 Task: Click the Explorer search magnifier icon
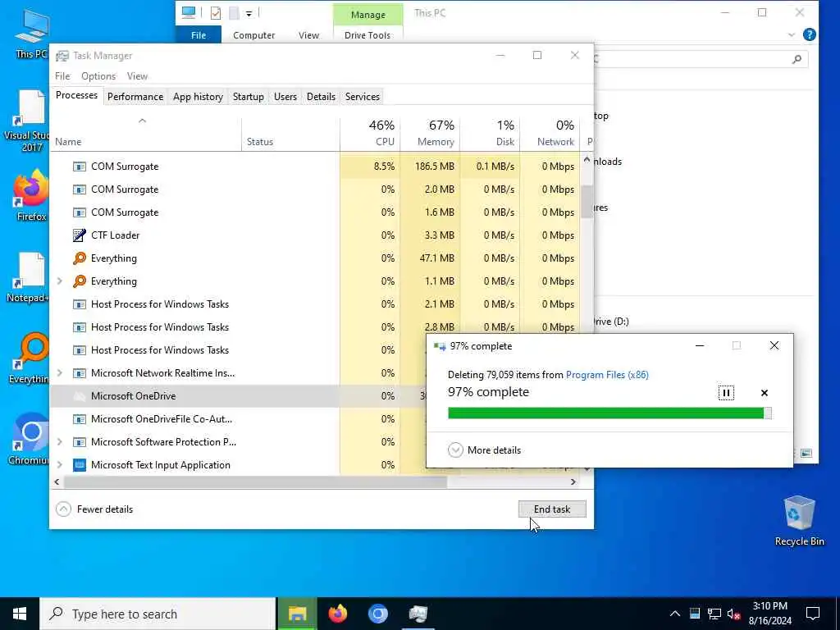click(797, 59)
